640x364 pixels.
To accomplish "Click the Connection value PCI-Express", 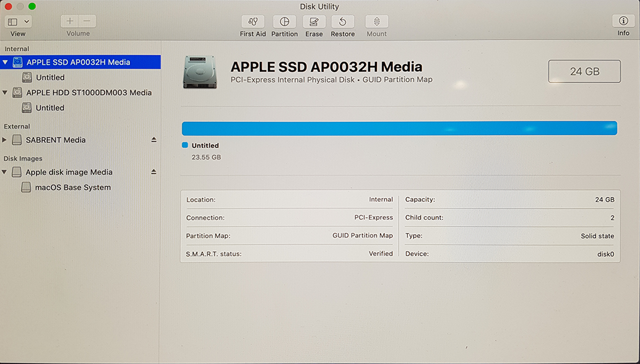I will coord(373,217).
